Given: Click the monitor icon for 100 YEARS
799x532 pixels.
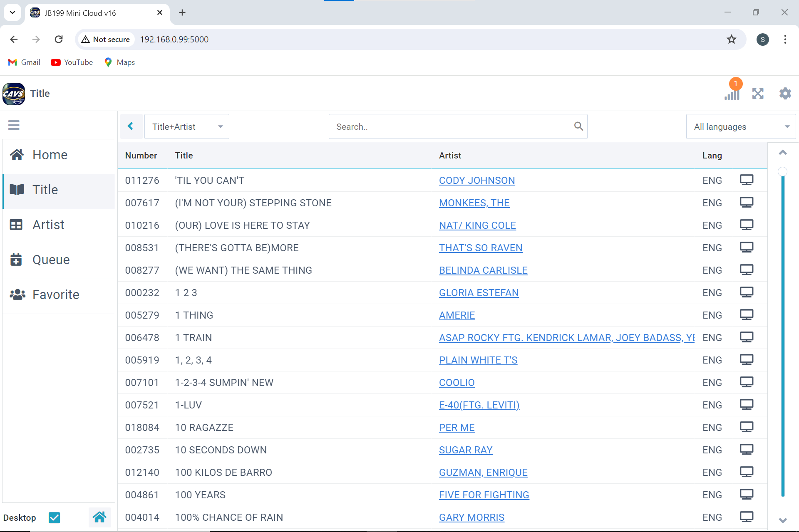Looking at the screenshot, I should coord(746,495).
